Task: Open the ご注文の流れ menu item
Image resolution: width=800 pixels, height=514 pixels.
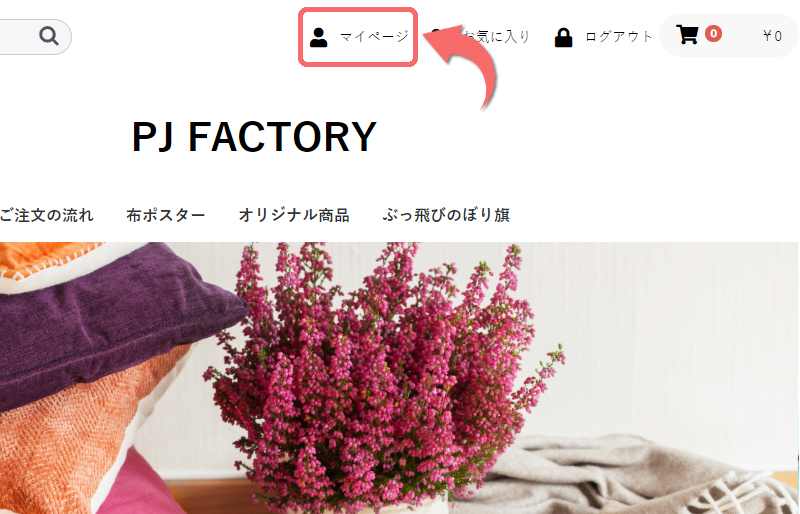Action: (x=46, y=215)
